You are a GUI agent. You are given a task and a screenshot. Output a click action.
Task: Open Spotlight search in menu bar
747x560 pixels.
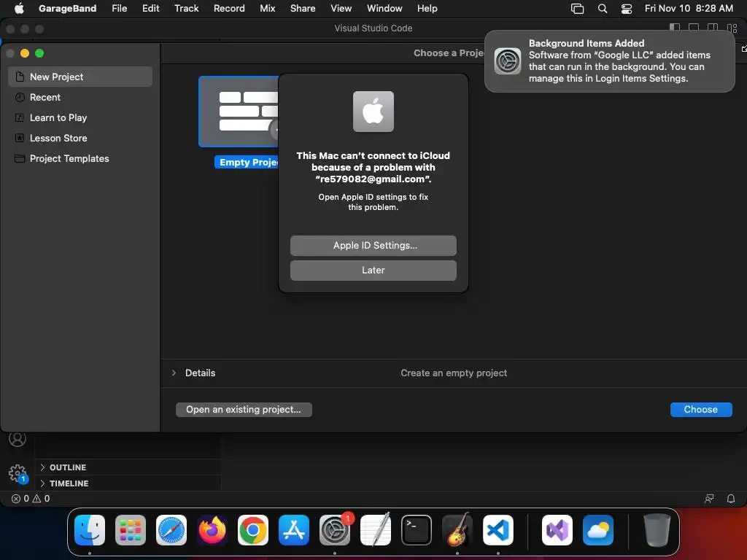coord(603,9)
